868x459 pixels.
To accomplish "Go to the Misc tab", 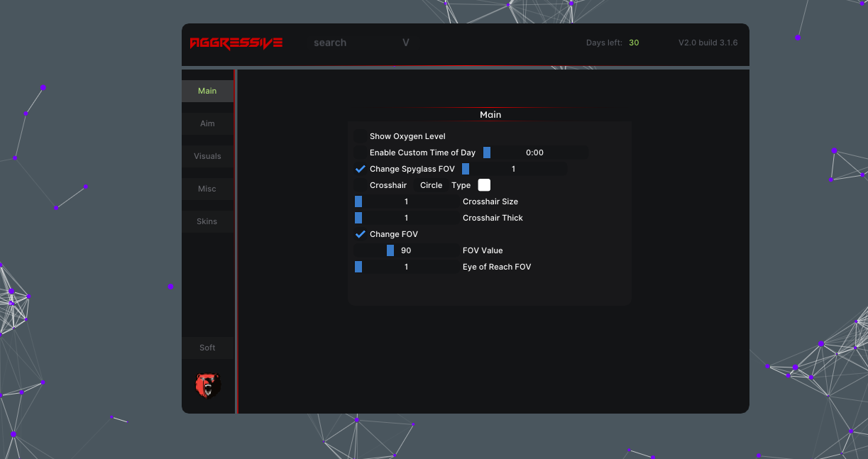I will click(x=207, y=189).
